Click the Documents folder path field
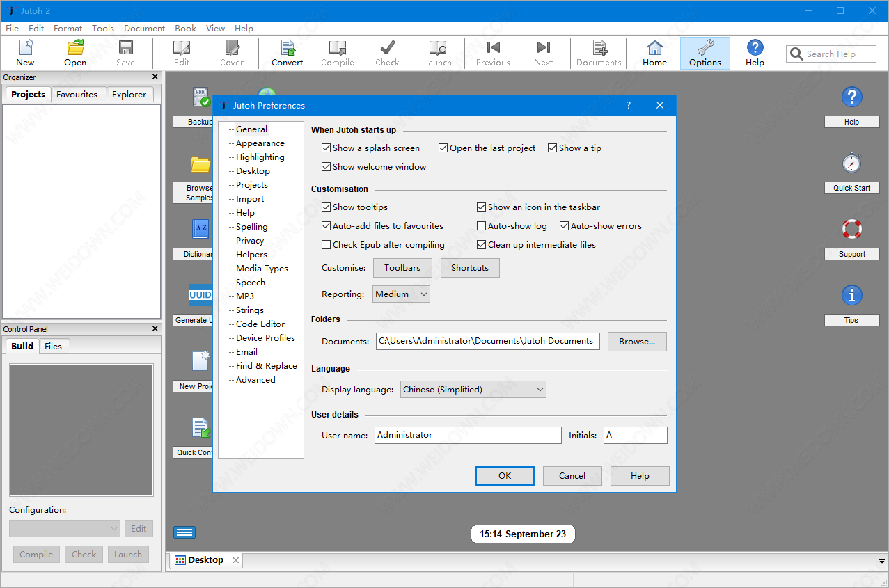 (488, 341)
